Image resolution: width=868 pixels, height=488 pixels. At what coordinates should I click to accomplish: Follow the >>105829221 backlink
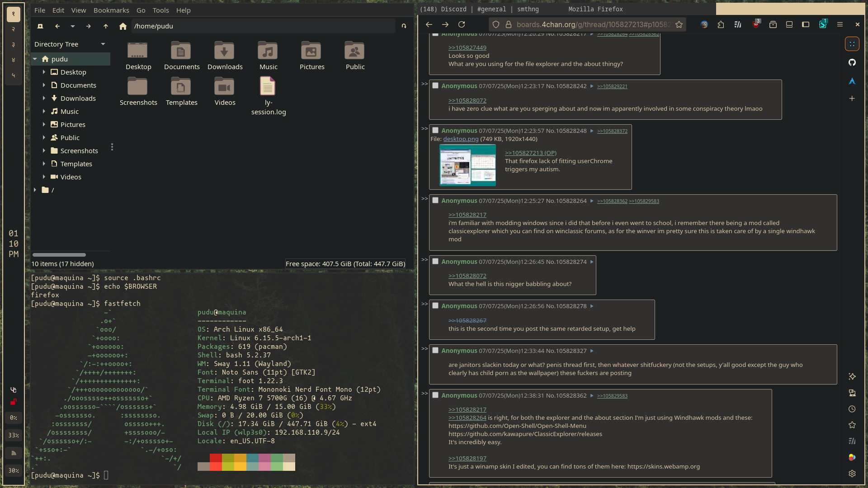pyautogui.click(x=612, y=86)
